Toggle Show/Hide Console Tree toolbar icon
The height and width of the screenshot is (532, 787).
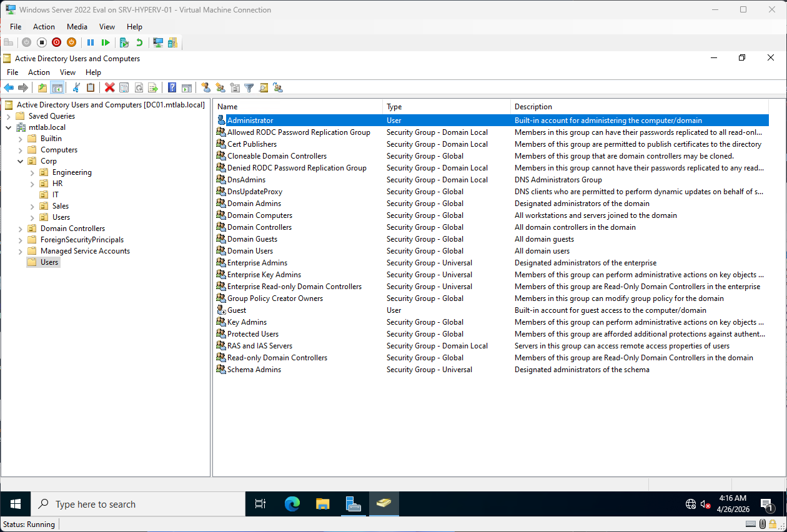57,87
